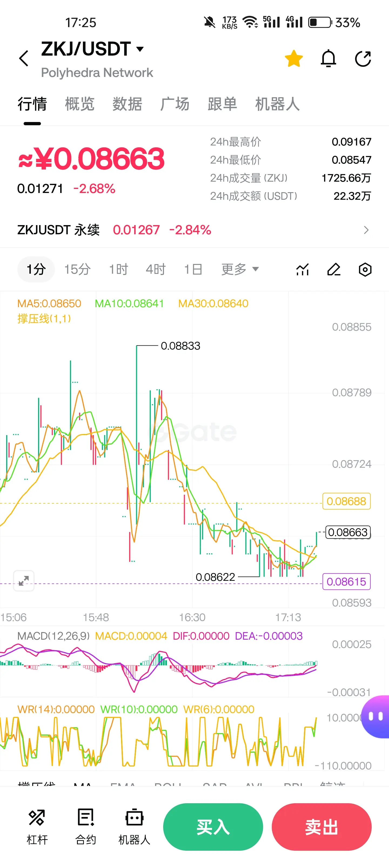Tap the MA5:0.08650 indicator label
This screenshot has width=389, height=868.
pos(49,303)
